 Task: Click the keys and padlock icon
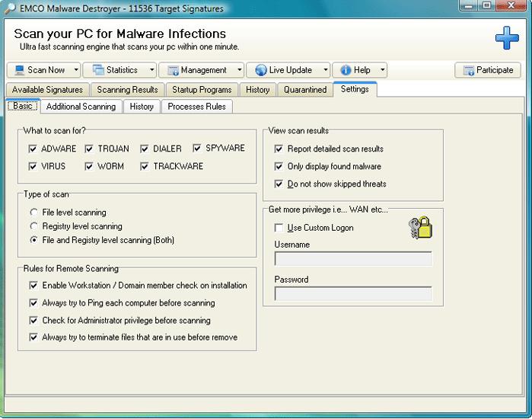click(421, 228)
